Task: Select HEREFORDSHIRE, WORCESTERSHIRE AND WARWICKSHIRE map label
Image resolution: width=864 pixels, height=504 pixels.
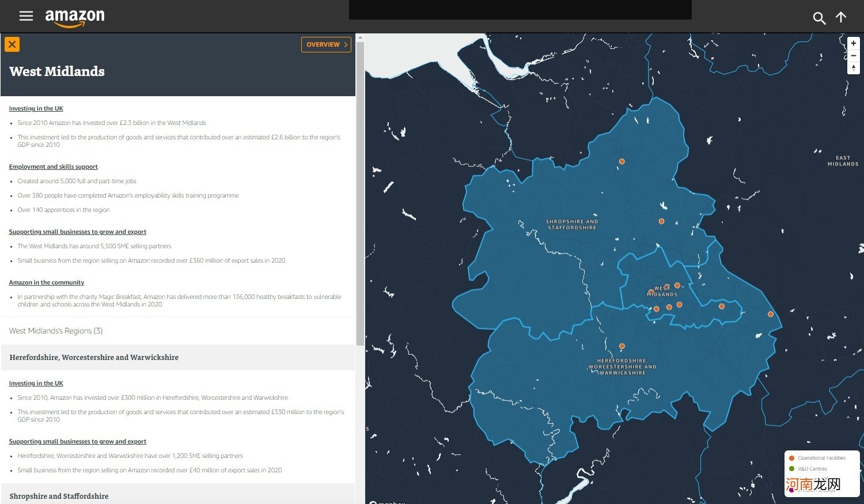Action: click(x=622, y=367)
